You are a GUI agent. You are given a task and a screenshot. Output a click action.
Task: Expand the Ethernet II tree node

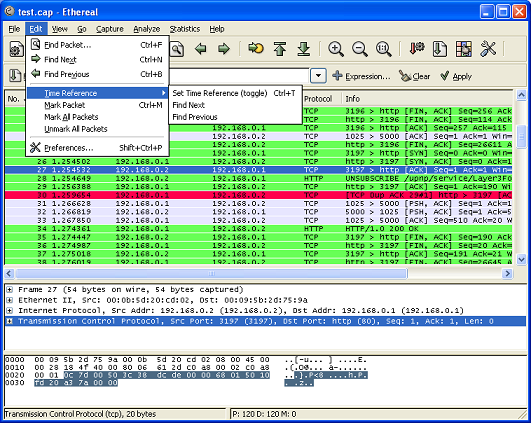10,300
